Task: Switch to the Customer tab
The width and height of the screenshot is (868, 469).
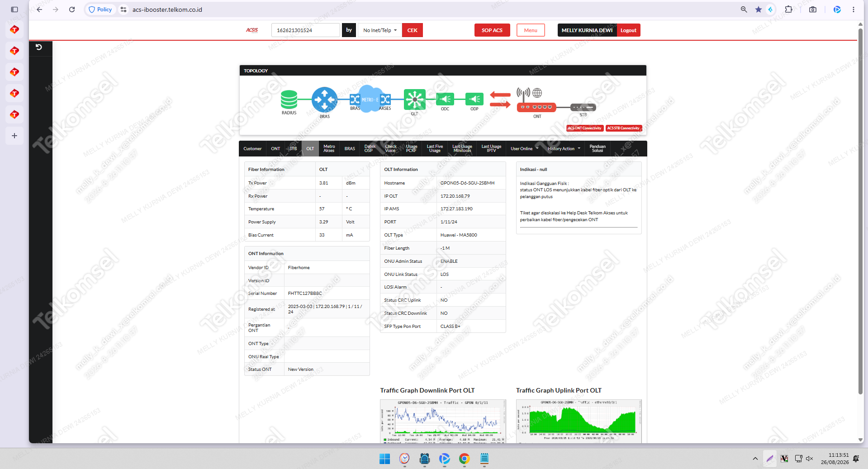Action: coord(252,149)
